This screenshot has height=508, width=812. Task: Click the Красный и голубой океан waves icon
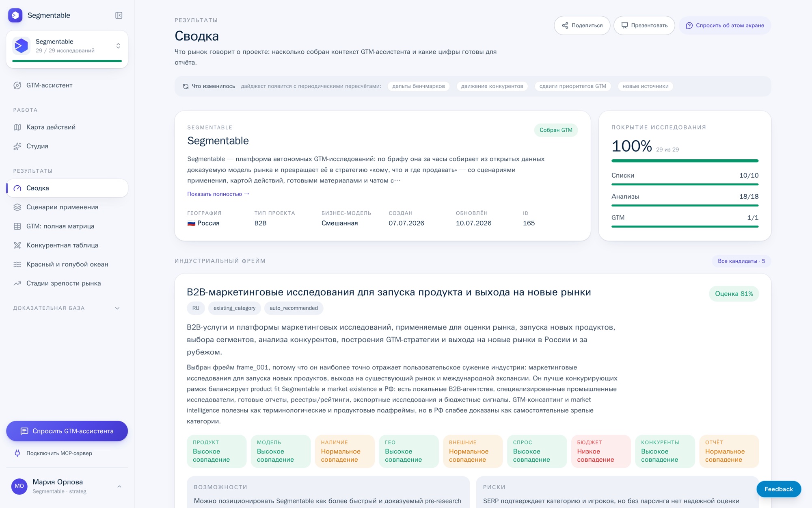click(17, 265)
